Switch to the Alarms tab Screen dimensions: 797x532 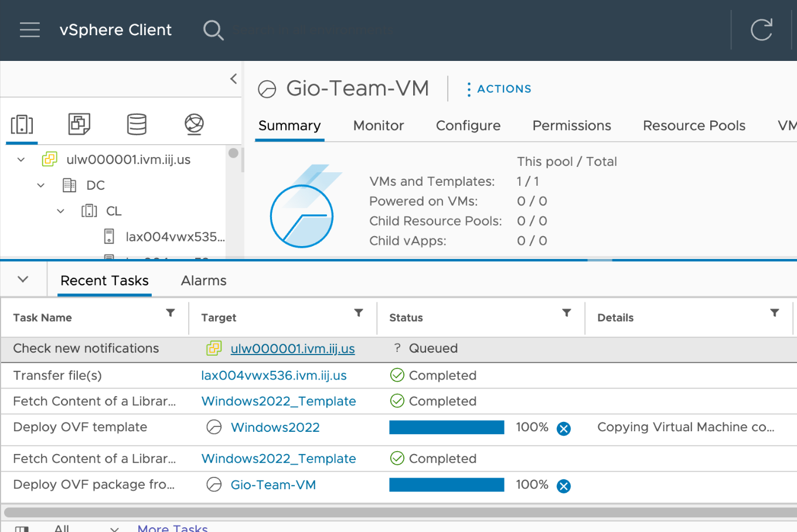click(x=204, y=281)
